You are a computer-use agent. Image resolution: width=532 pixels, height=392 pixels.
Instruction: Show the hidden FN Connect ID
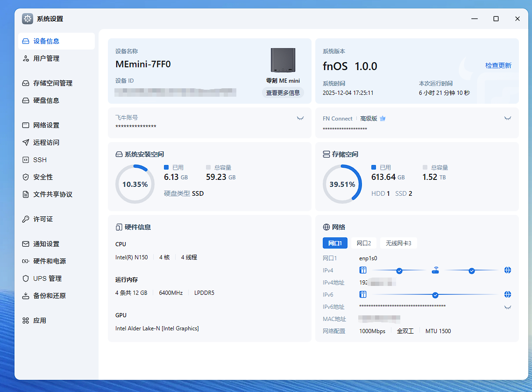click(508, 118)
